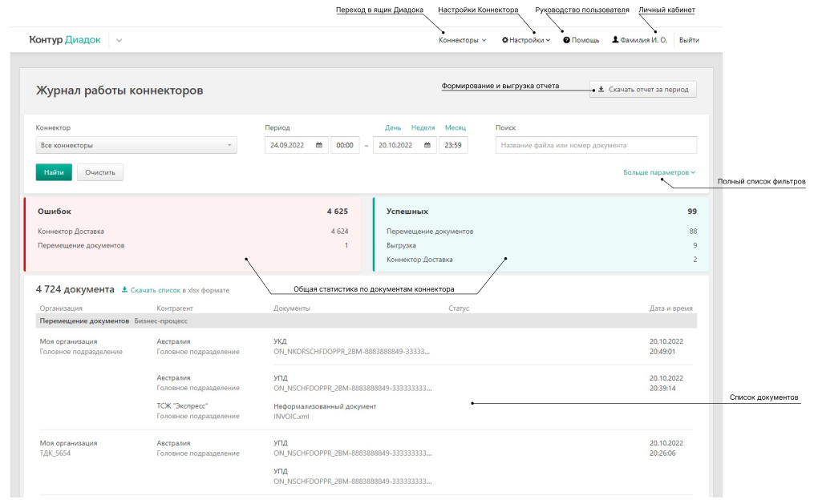Click the Контур Диадок logo
Screen dimensions: 814x504
tap(65, 40)
